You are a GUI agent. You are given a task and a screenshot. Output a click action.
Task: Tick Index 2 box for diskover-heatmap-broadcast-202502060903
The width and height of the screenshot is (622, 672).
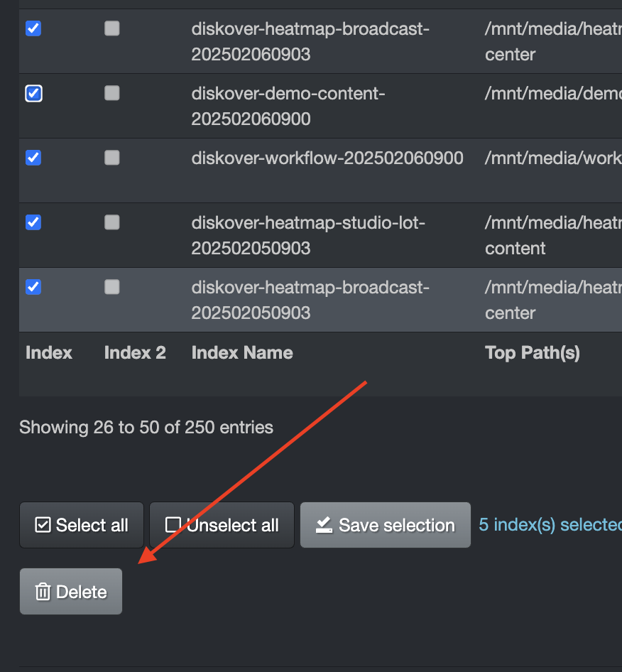(x=111, y=28)
